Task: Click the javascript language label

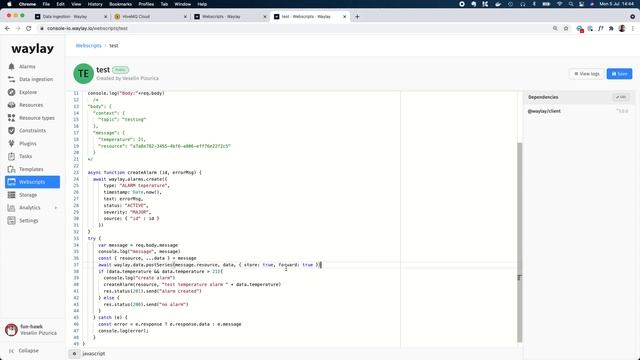Action: click(94, 354)
